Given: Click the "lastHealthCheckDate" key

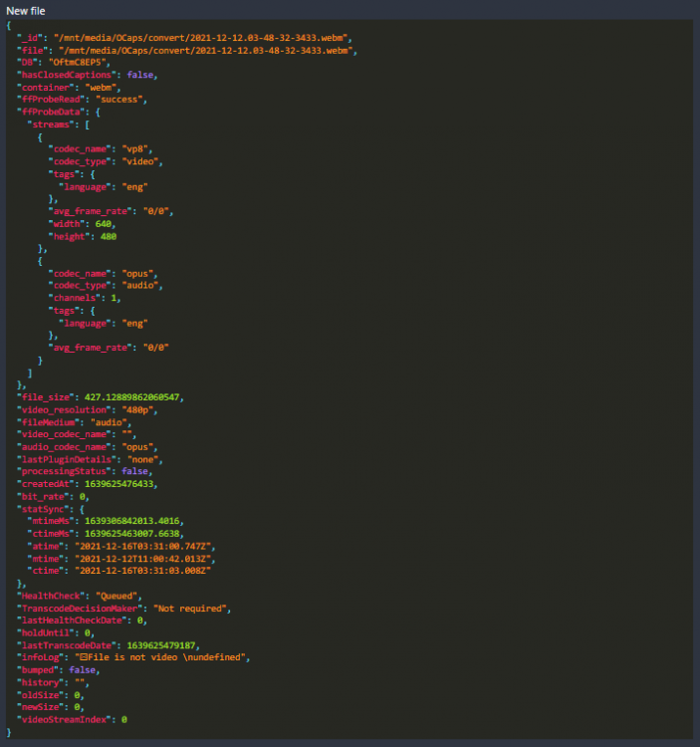Looking at the screenshot, I should (x=72, y=621).
